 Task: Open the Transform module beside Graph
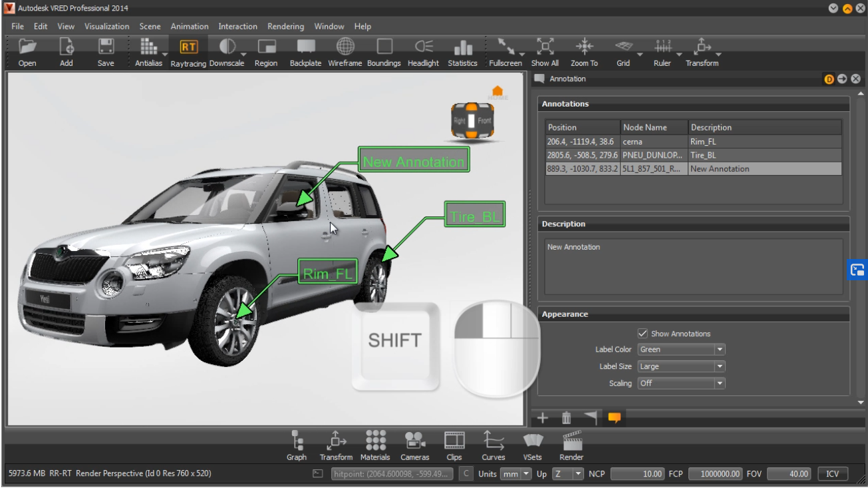pos(336,439)
